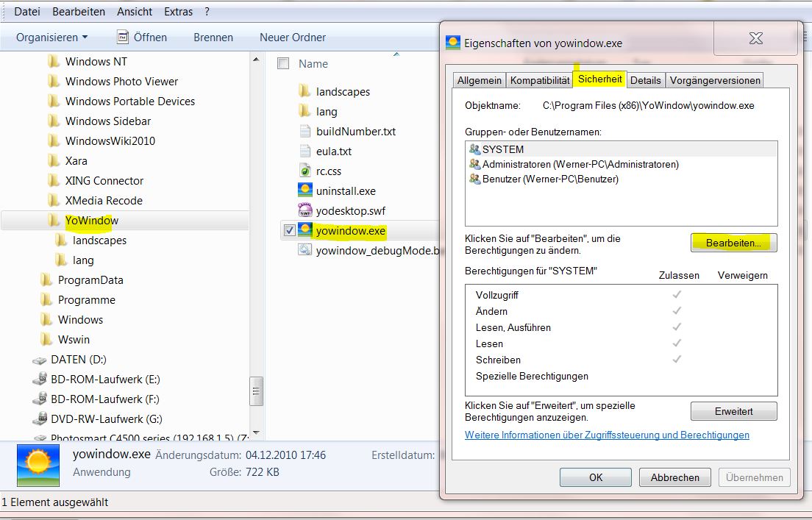Click the Wswin folder icon

point(46,340)
